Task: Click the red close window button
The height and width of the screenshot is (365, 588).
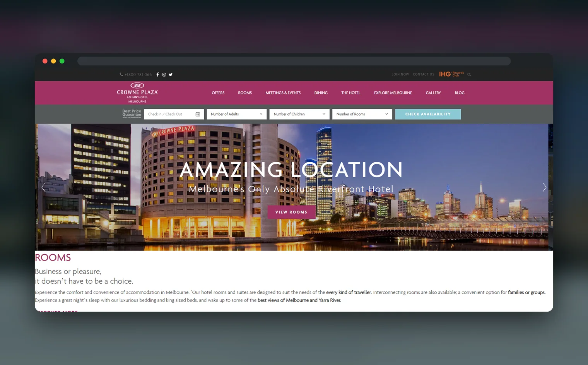Action: pos(45,61)
